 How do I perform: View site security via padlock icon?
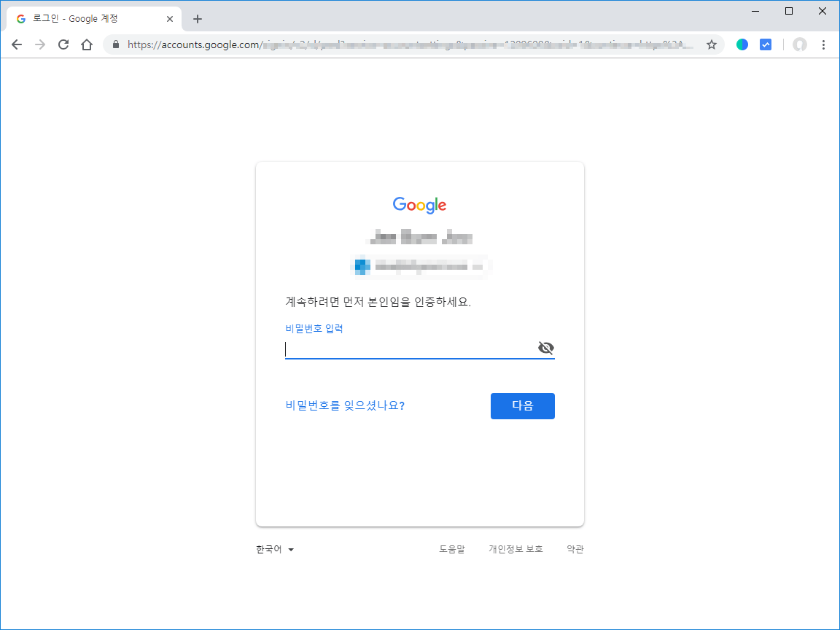pyautogui.click(x=116, y=44)
